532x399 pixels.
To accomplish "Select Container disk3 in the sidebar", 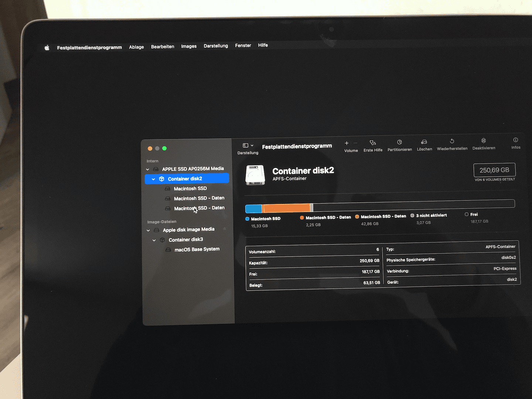I will (186, 240).
